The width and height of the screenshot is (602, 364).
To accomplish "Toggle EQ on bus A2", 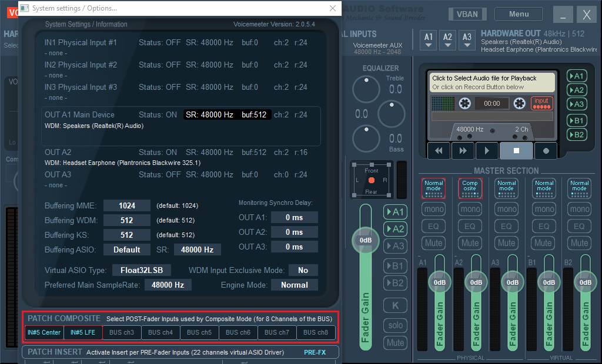I will tap(470, 226).
